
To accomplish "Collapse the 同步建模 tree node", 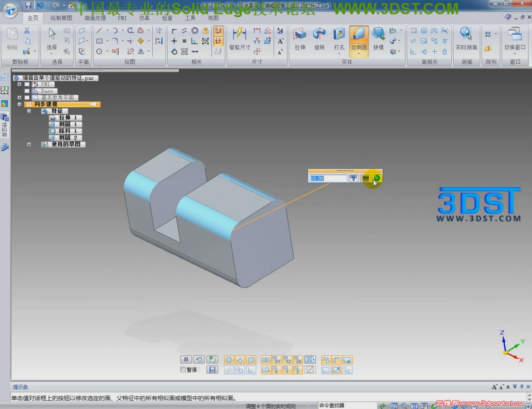I will [19, 104].
